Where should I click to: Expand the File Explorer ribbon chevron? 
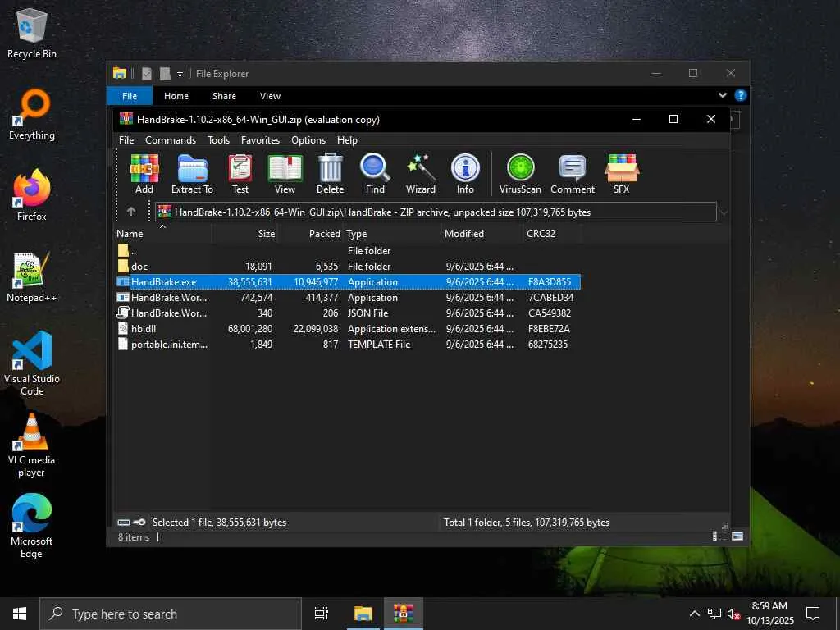point(723,95)
